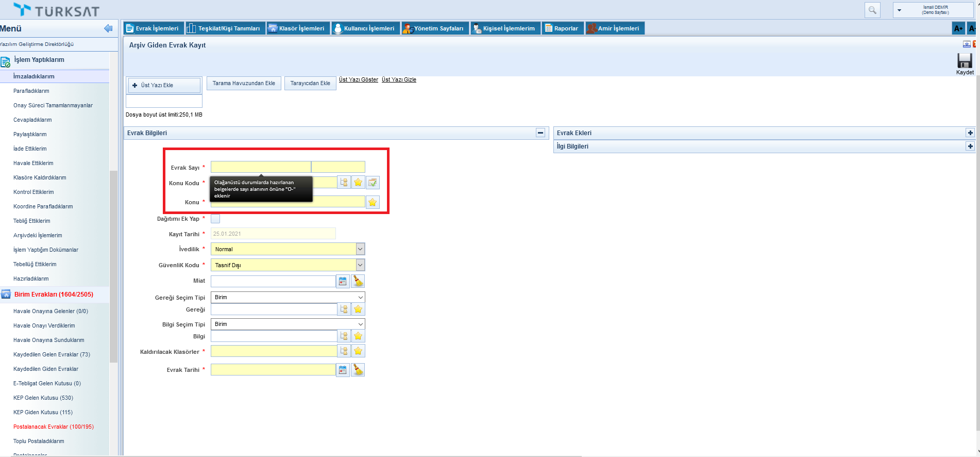Click the Kaydet floppy disk save icon
Image resolution: width=980 pixels, height=457 pixels.
[964, 61]
